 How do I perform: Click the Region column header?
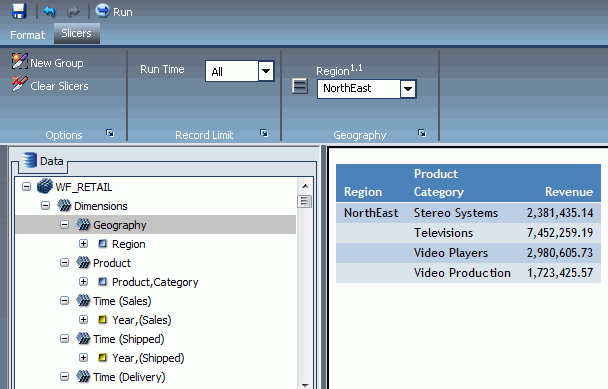pos(363,192)
